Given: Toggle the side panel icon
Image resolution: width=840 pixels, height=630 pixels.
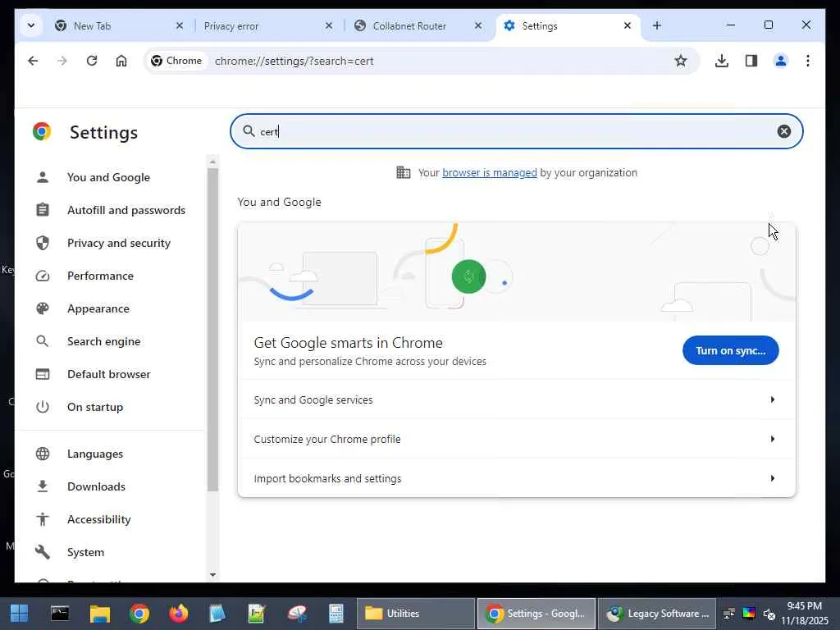Looking at the screenshot, I should [x=751, y=61].
